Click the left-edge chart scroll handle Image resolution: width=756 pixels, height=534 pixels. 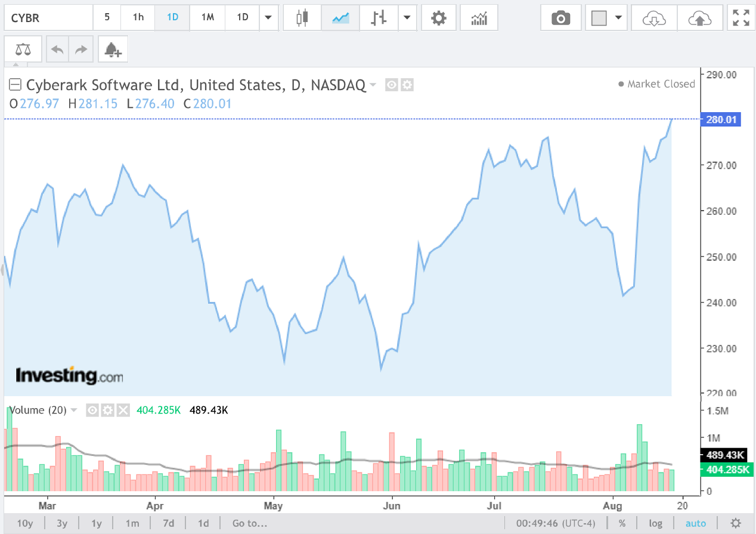(x=2, y=271)
